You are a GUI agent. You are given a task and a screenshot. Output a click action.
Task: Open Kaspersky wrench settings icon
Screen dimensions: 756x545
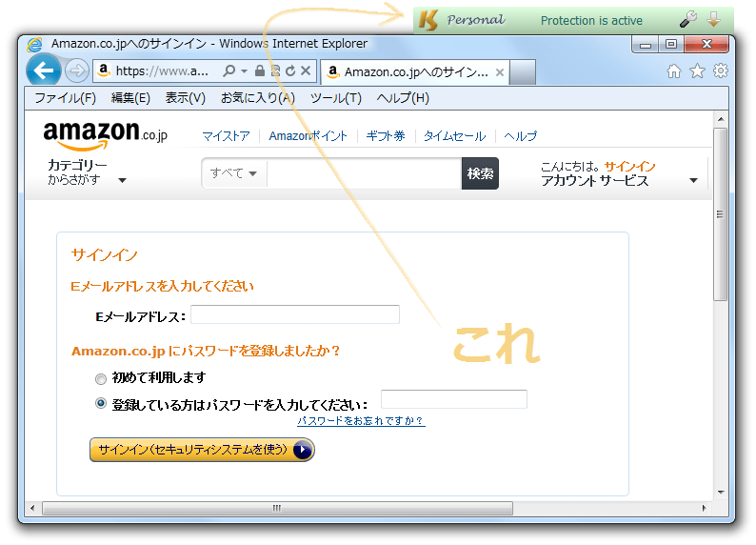(688, 19)
